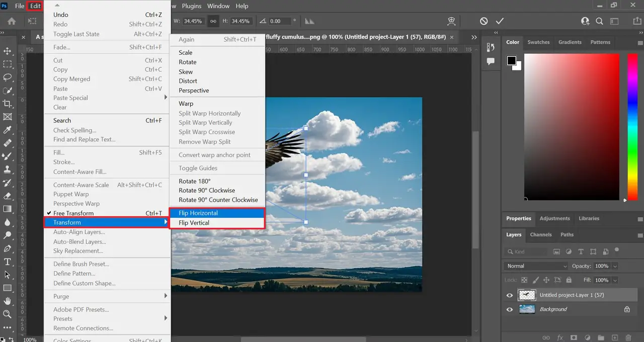Delete layer using the trash icon
644x342 pixels.
[629, 337]
